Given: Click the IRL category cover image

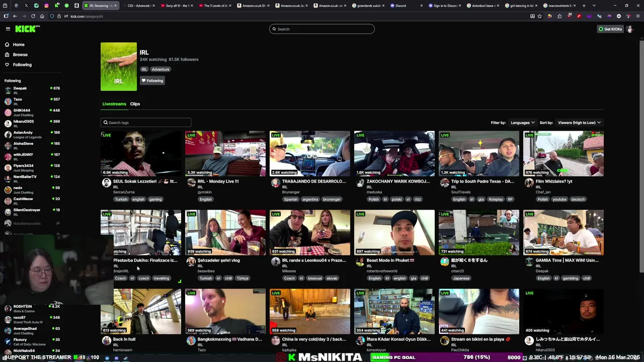Looking at the screenshot, I should pyautogui.click(x=119, y=67).
